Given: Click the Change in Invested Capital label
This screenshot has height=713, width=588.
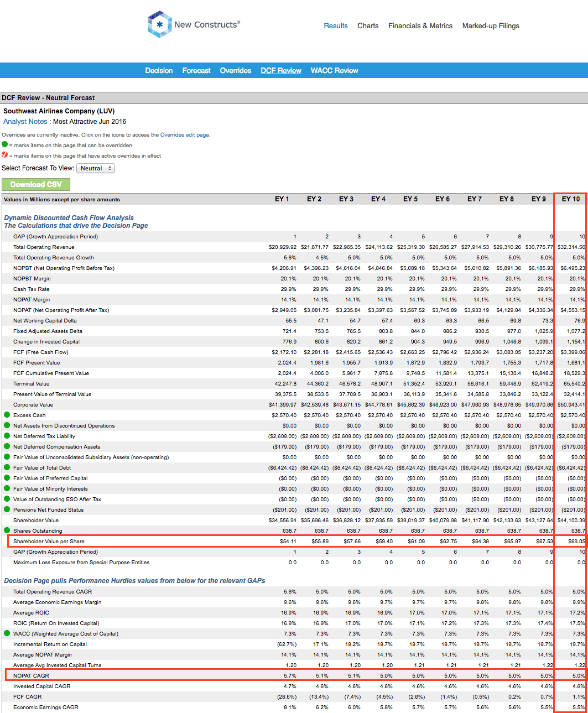Looking at the screenshot, I should click(46, 342).
